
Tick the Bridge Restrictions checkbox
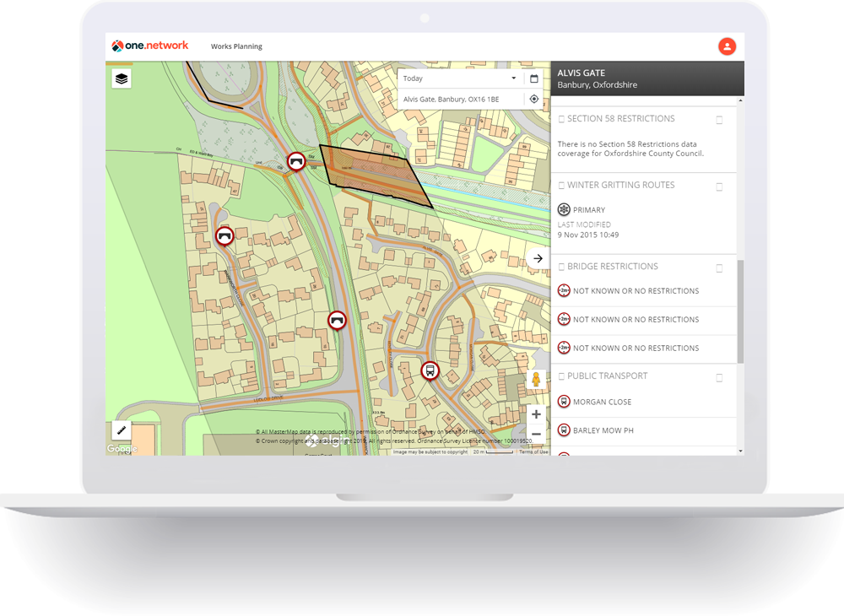719,267
